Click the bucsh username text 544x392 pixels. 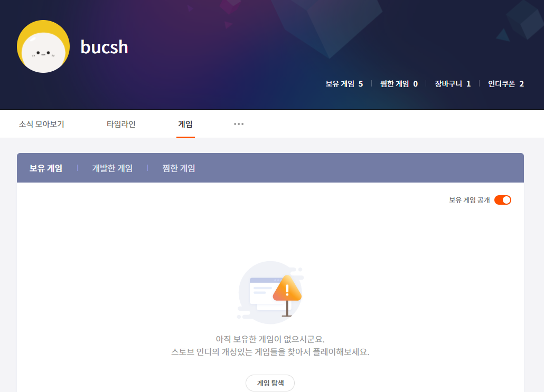(104, 47)
